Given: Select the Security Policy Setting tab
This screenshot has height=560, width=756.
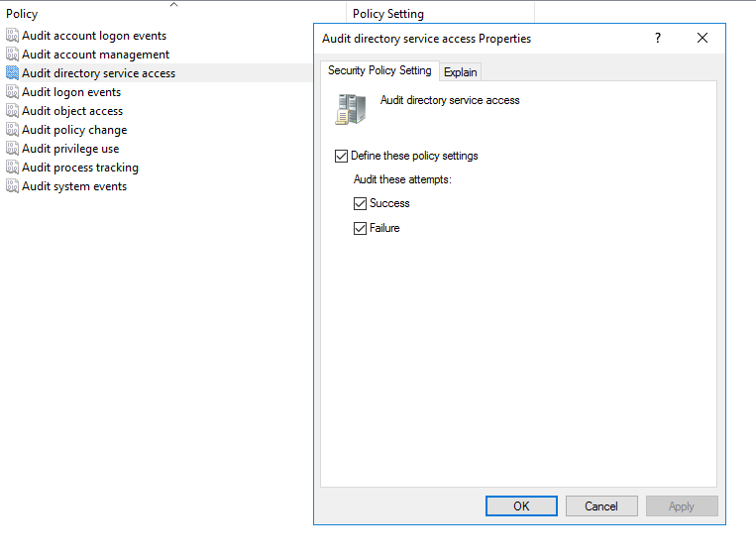Looking at the screenshot, I should (379, 70).
